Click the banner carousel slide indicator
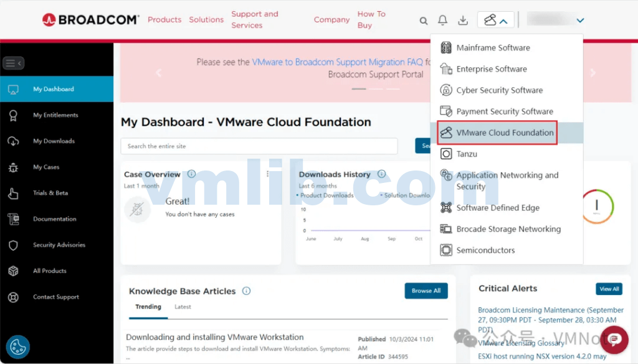The height and width of the screenshot is (364, 638). click(x=359, y=89)
